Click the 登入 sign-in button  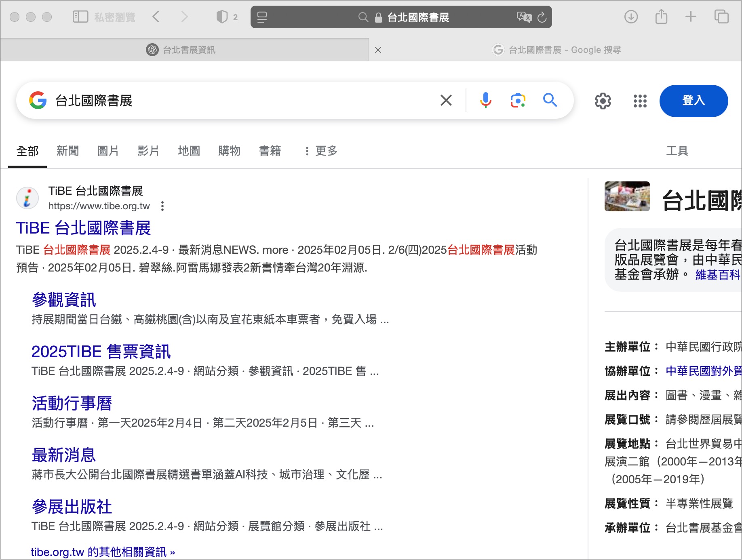(694, 101)
